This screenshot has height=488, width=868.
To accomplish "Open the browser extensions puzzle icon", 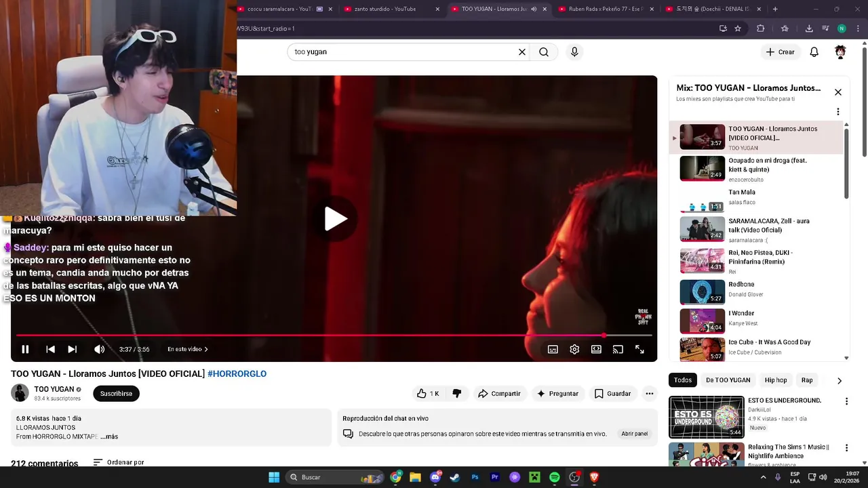I will (x=760, y=28).
